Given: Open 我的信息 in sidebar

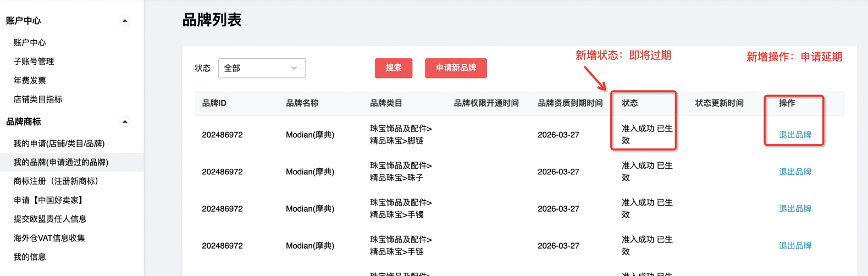Looking at the screenshot, I should [30, 257].
